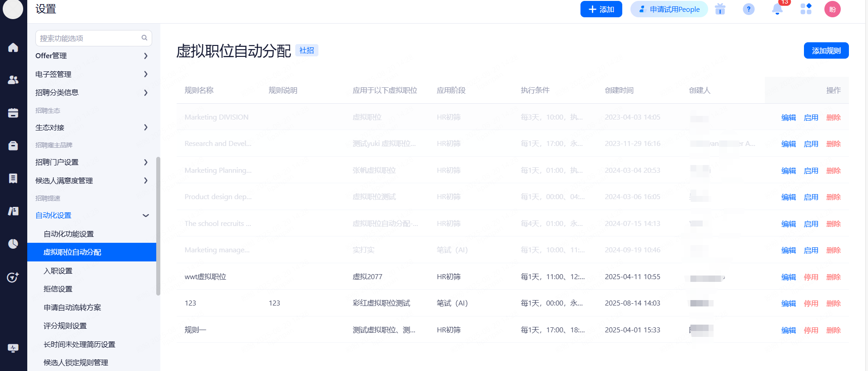Enable the Marketing DIVISION rule
Image resolution: width=868 pixels, height=371 pixels.
point(811,117)
